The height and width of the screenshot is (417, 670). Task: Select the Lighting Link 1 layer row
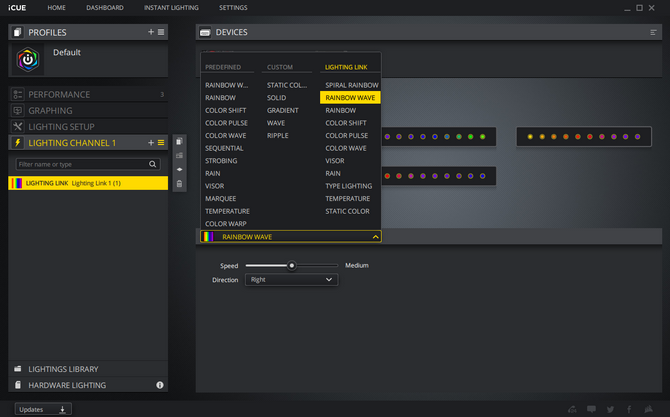point(88,183)
